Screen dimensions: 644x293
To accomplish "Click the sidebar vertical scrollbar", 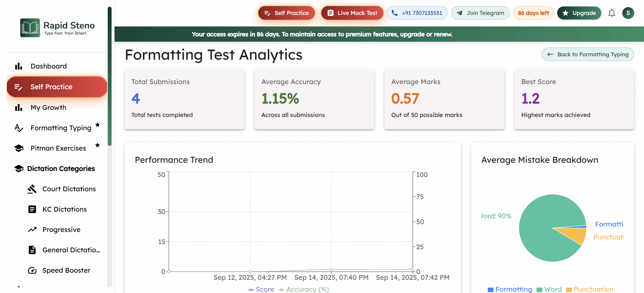I will click(109, 76).
